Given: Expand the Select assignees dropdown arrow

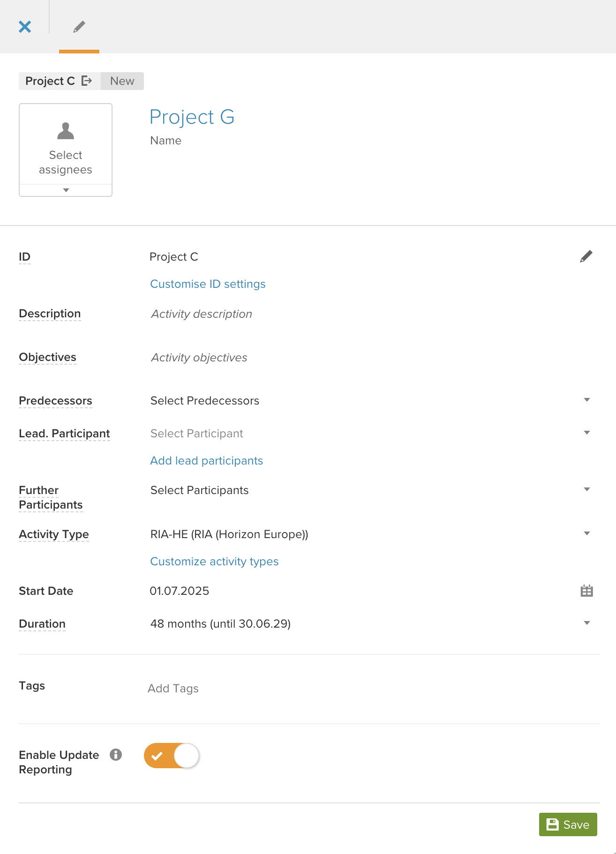Looking at the screenshot, I should 66,190.
